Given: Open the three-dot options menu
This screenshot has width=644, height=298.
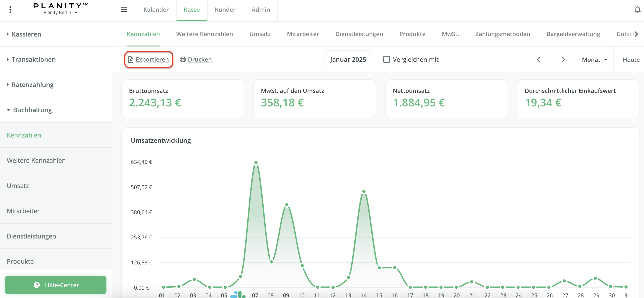Looking at the screenshot, I should [10, 10].
